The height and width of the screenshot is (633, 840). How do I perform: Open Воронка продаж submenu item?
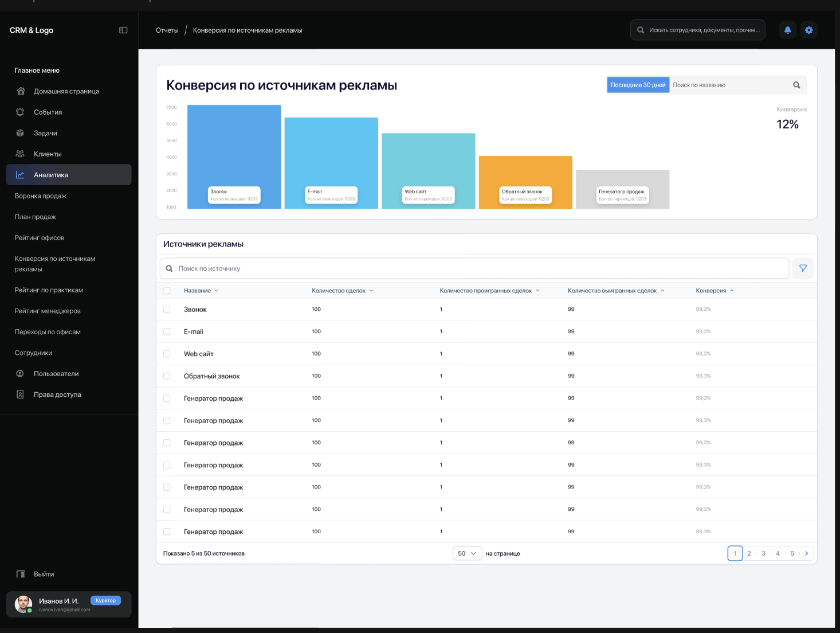click(x=41, y=196)
